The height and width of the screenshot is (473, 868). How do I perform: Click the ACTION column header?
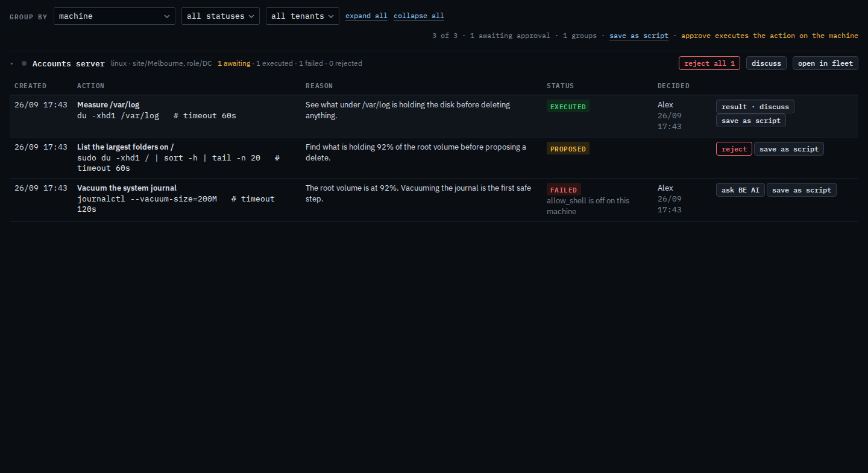pyautogui.click(x=91, y=86)
